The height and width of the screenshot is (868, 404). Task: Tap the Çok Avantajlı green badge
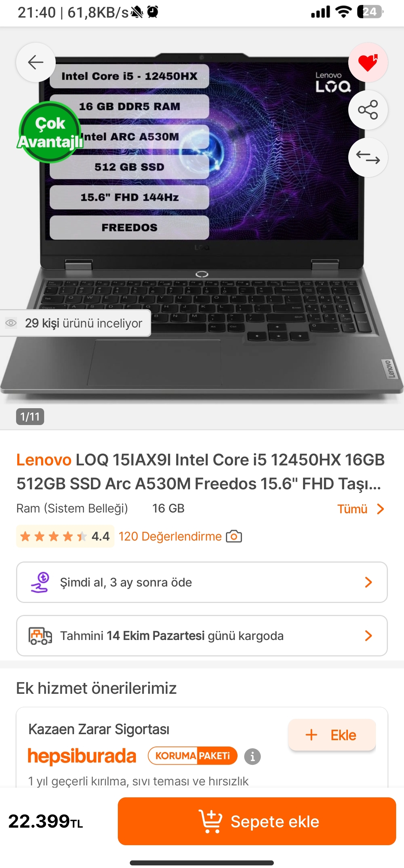[x=50, y=132]
